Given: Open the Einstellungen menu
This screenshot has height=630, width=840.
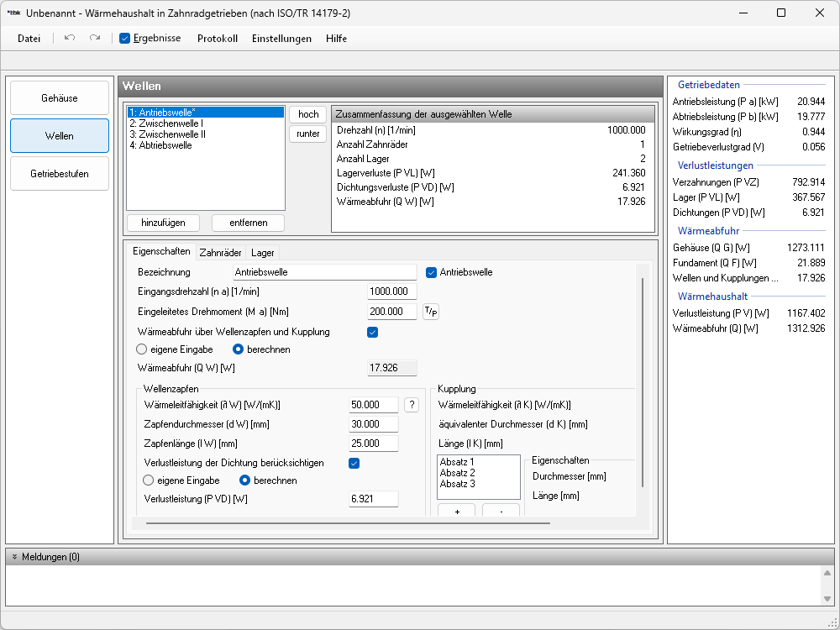Looking at the screenshot, I should click(281, 39).
